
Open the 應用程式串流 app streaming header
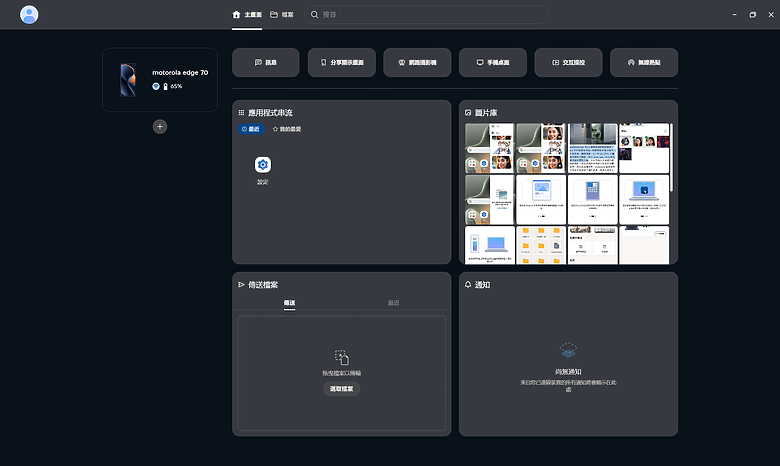(266, 113)
